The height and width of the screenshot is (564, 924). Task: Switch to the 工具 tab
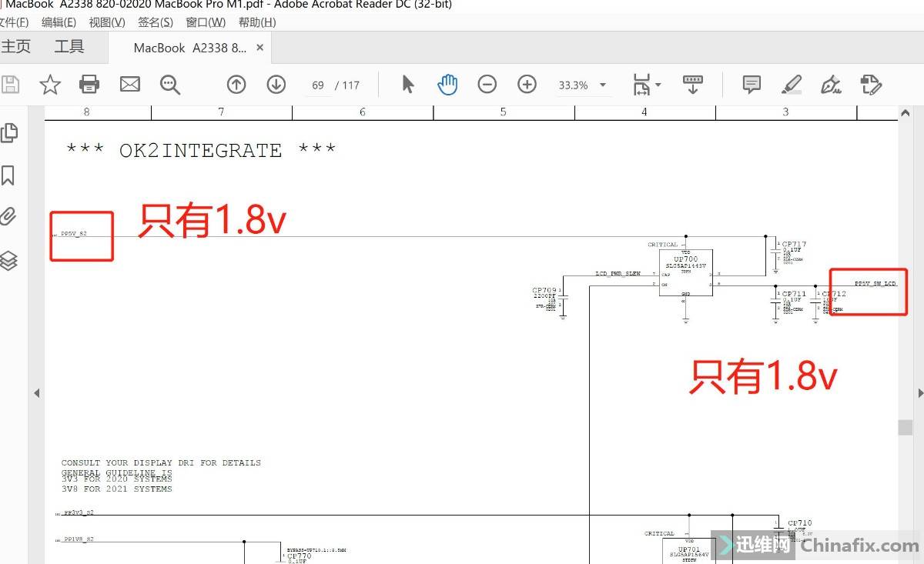[x=69, y=47]
